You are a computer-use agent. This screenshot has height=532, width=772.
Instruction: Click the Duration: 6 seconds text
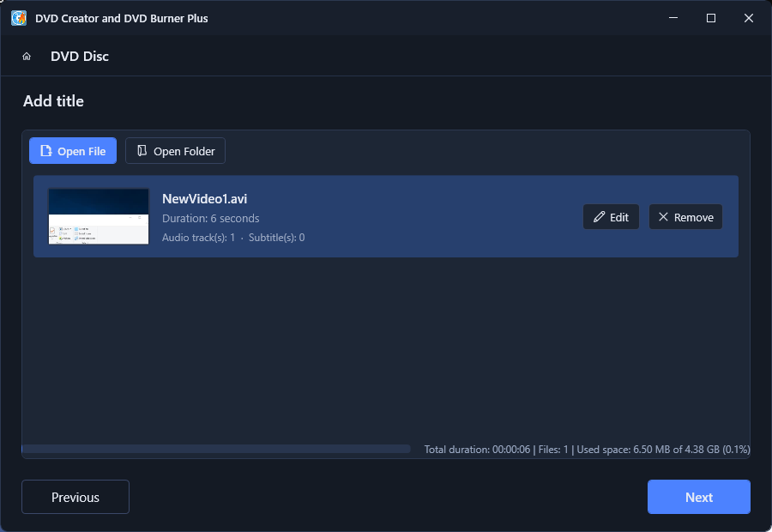pos(211,218)
